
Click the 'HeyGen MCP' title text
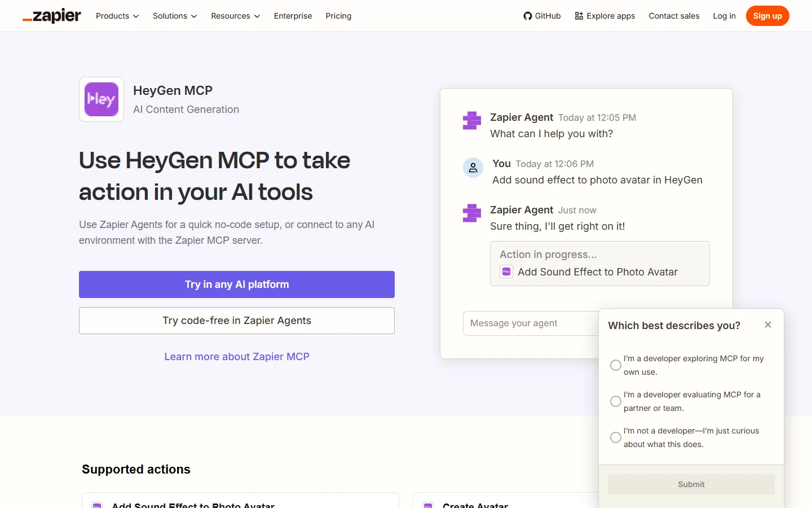173,90
